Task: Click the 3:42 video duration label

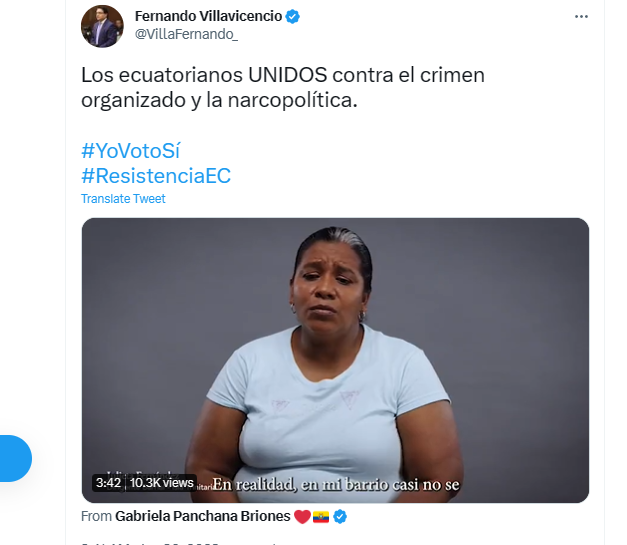Action: click(x=108, y=483)
